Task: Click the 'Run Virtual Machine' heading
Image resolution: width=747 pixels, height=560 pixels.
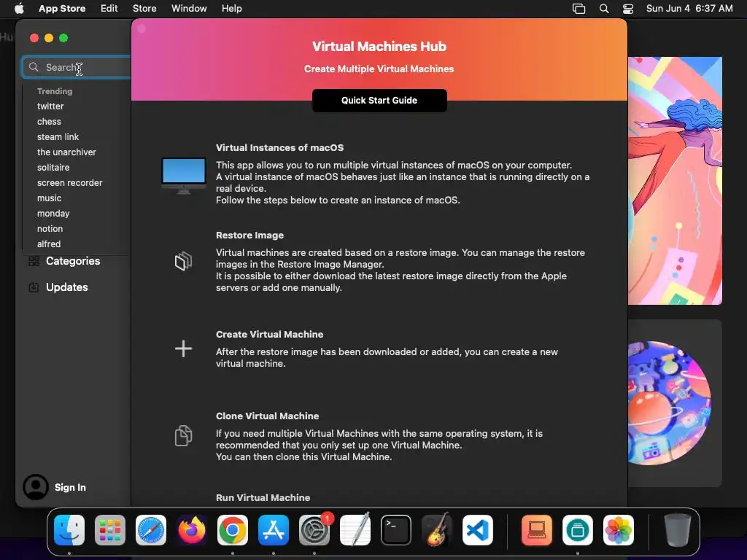Action: coord(263,497)
